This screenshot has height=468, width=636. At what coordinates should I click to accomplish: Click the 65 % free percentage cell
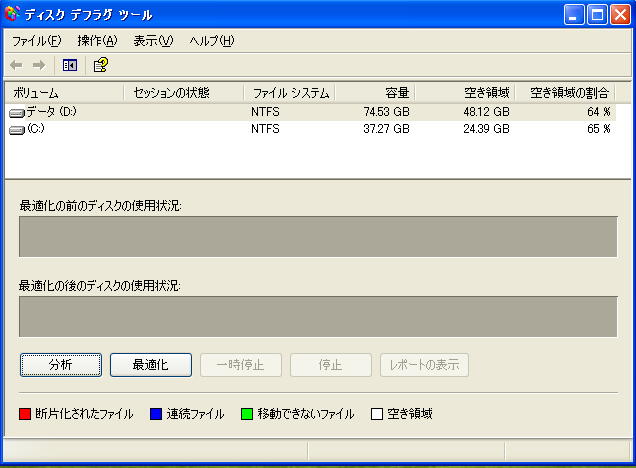pyautogui.click(x=599, y=129)
